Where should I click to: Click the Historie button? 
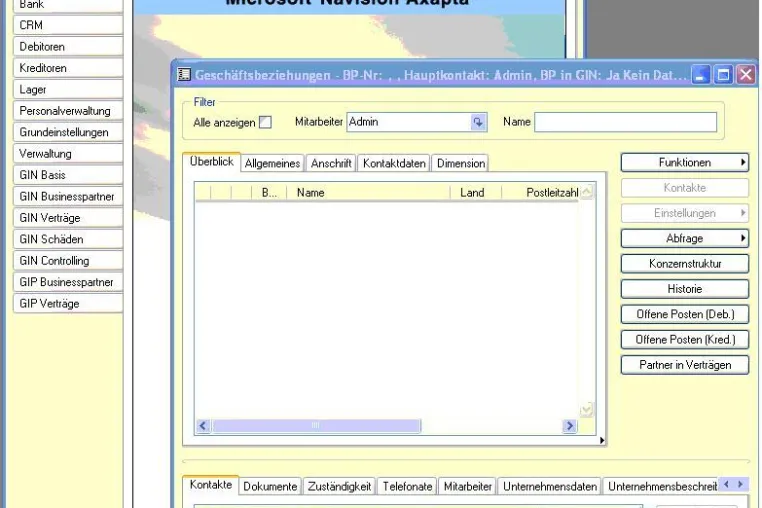pyautogui.click(x=685, y=289)
